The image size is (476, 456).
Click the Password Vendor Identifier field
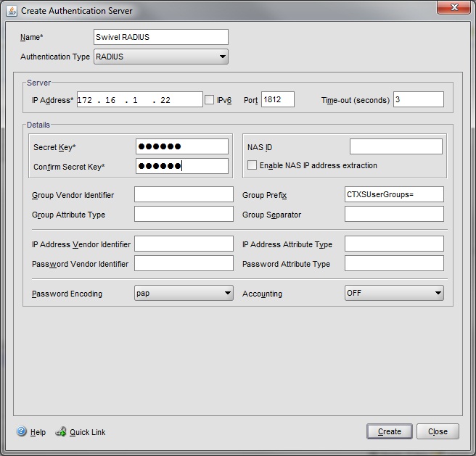coord(184,263)
